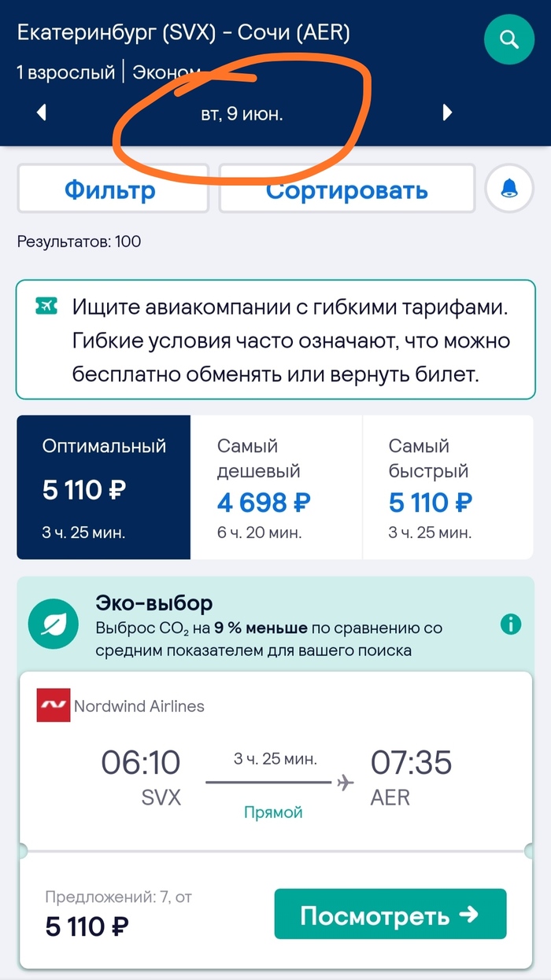Click the Nordwind Airlines logo

(54, 706)
